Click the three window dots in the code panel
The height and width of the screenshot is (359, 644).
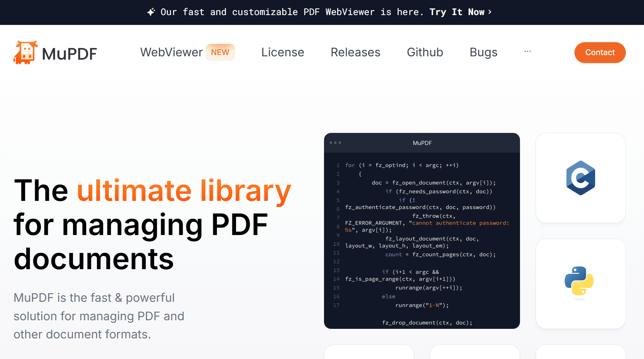coord(335,143)
